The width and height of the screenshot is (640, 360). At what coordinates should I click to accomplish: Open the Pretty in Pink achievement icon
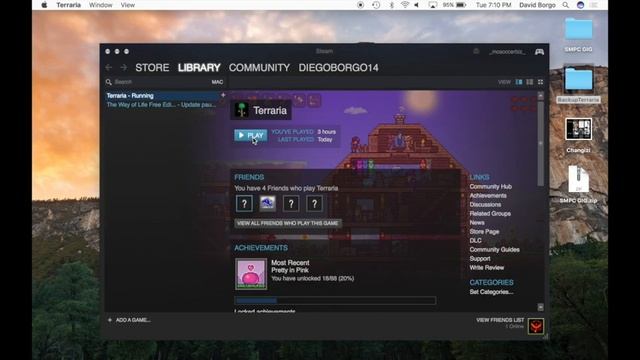[x=251, y=274]
